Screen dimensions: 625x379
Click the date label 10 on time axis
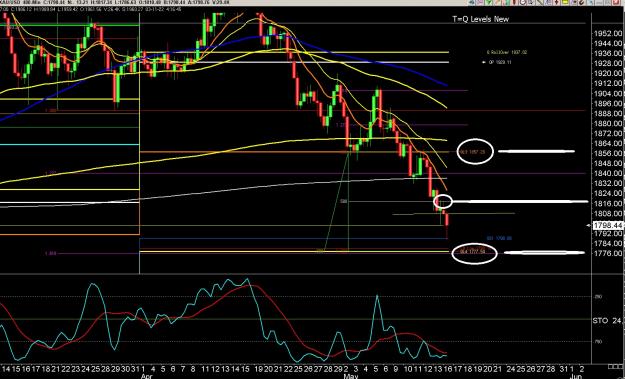[x=409, y=369]
